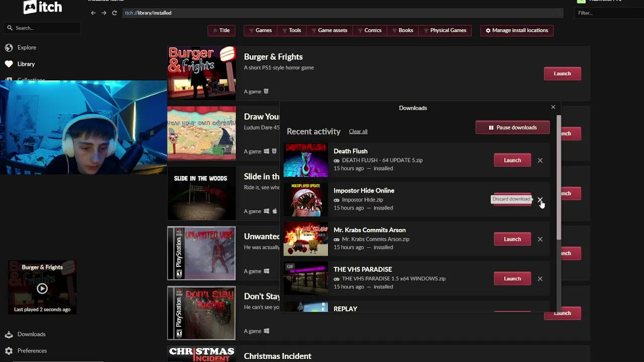Launch Burger & Frights from the library
The height and width of the screenshot is (362, 644).
[x=562, y=73]
